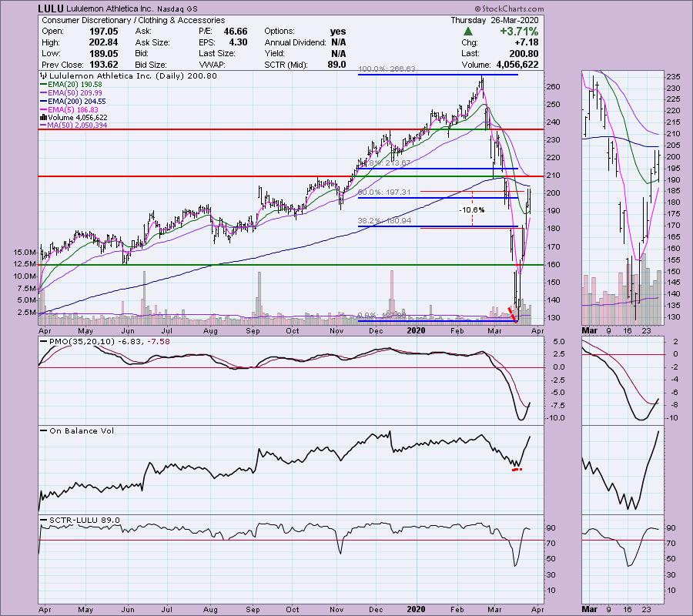Click the SCTR (Mid) value 89.0

point(336,65)
